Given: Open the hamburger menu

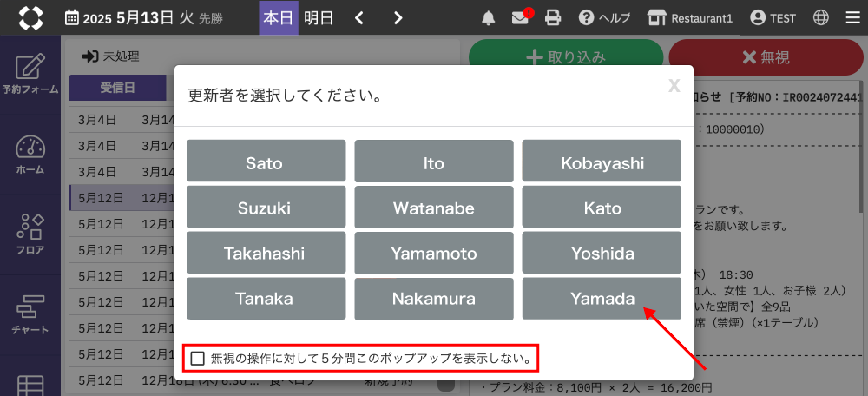Looking at the screenshot, I should pyautogui.click(x=853, y=18).
